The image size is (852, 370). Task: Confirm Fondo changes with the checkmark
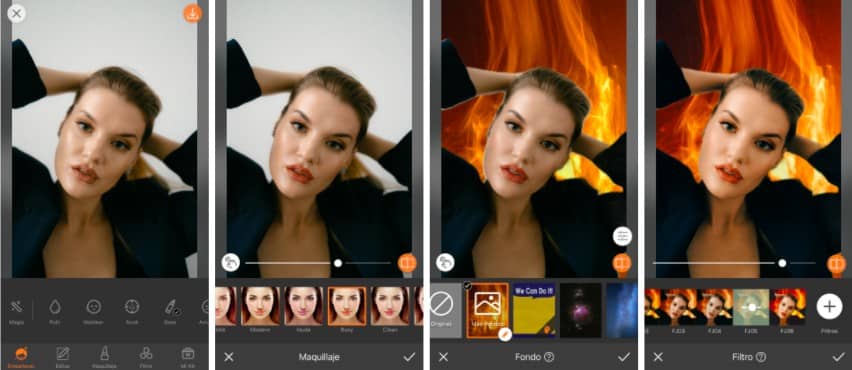624,357
